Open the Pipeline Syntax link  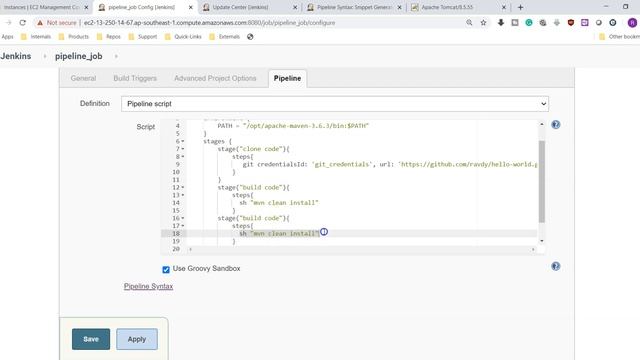click(x=149, y=287)
